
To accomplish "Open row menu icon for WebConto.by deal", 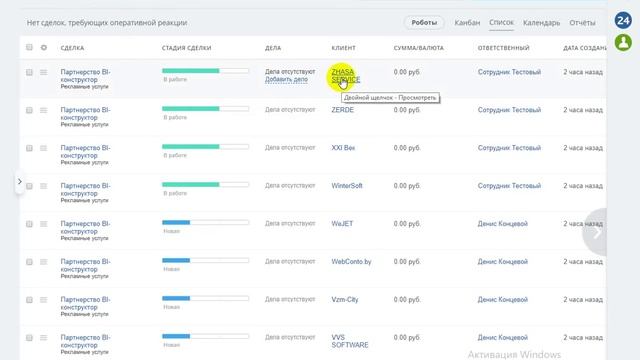I will coord(44,262).
